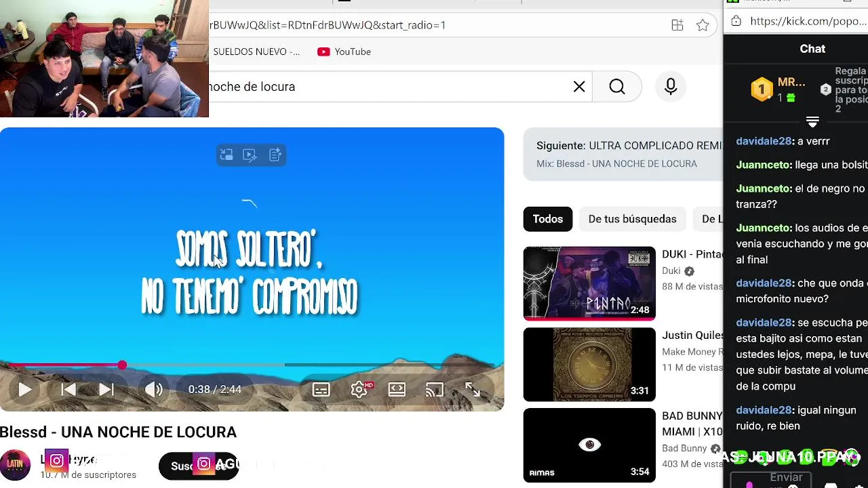Bookmark this page with the star icon
The width and height of the screenshot is (868, 488).
[x=703, y=25]
